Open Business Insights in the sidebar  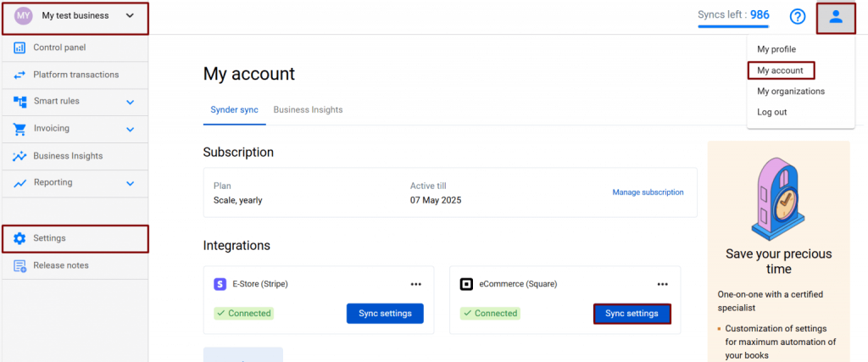point(75,156)
